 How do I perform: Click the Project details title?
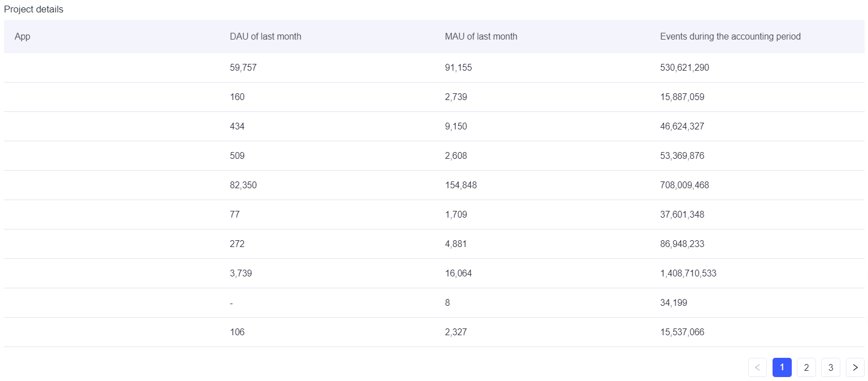pos(33,10)
